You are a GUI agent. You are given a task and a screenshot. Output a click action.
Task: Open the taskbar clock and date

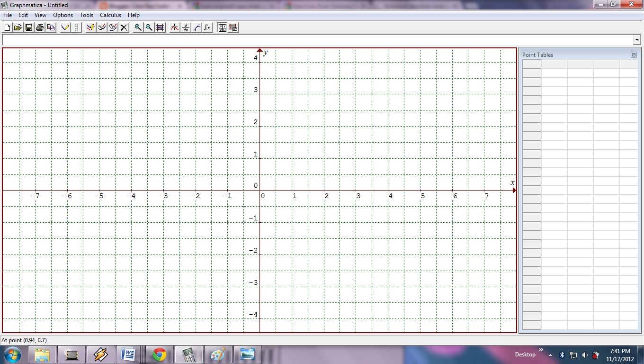(x=620, y=355)
